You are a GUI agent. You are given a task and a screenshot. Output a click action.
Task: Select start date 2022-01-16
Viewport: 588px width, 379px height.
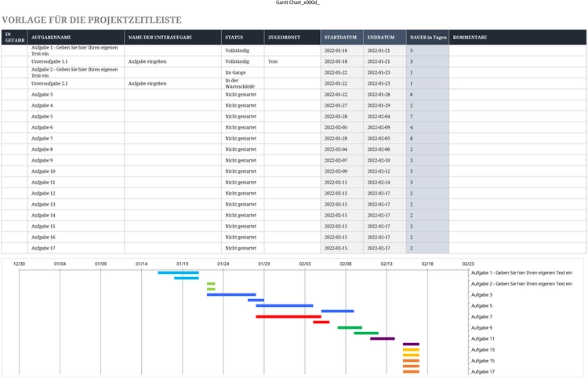[x=342, y=50]
